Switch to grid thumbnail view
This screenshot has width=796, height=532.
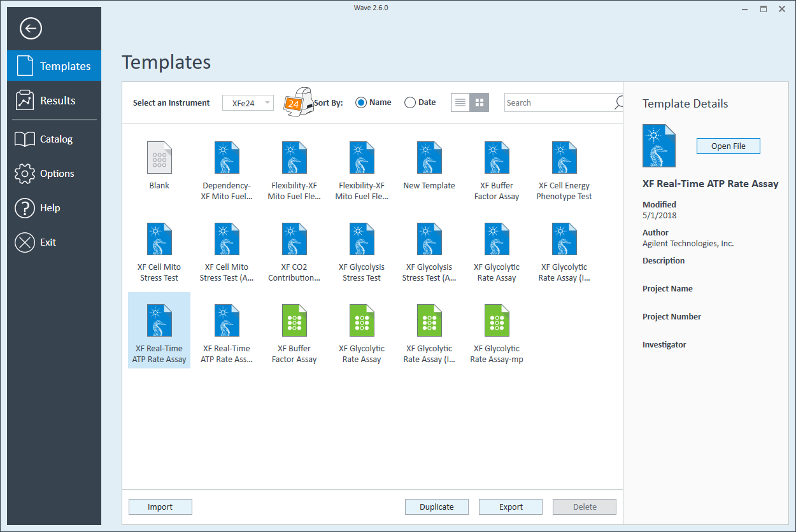[x=480, y=102]
